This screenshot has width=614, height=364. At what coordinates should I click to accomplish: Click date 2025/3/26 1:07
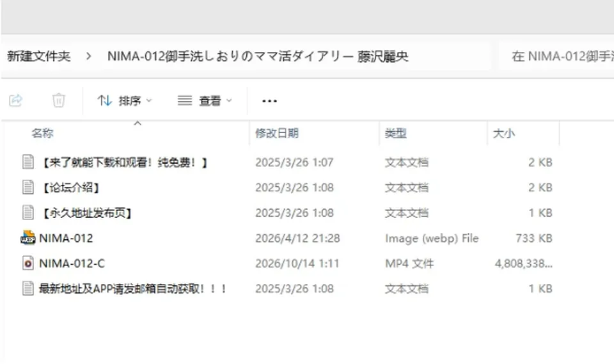click(x=294, y=162)
